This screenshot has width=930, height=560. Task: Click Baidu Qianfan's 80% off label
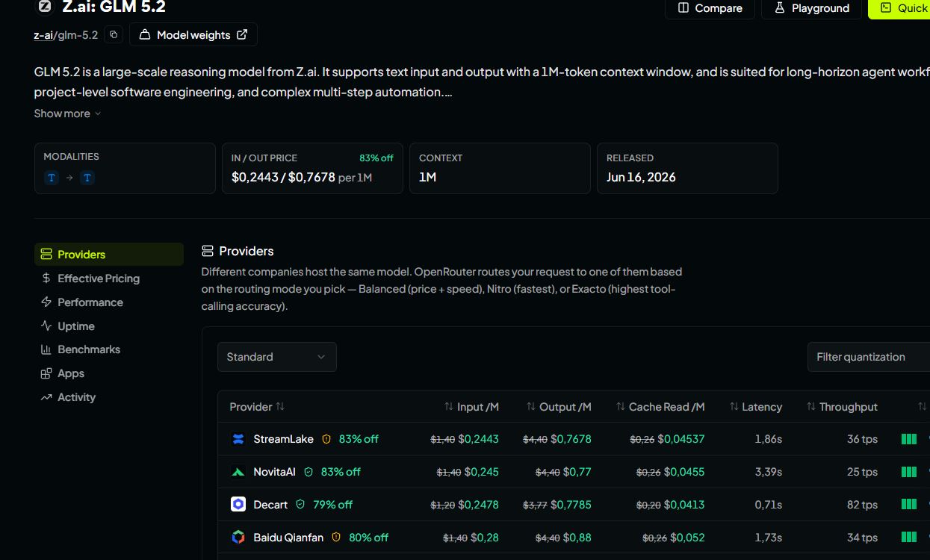[368, 538]
